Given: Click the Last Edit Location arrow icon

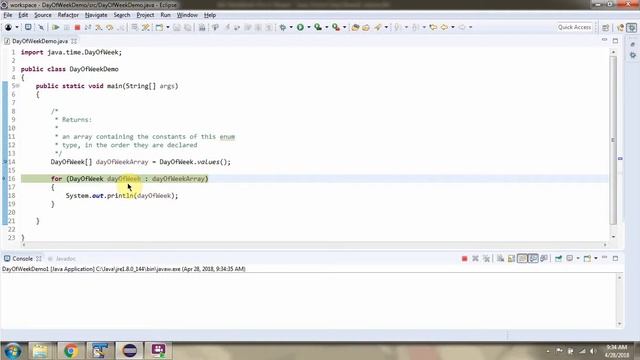Looking at the screenshot, I should (x=433, y=27).
